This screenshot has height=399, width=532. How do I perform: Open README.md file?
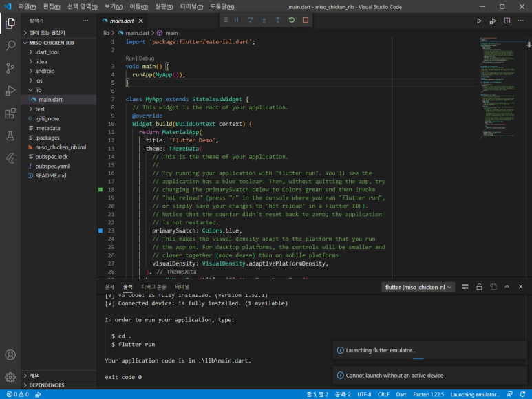(58, 176)
